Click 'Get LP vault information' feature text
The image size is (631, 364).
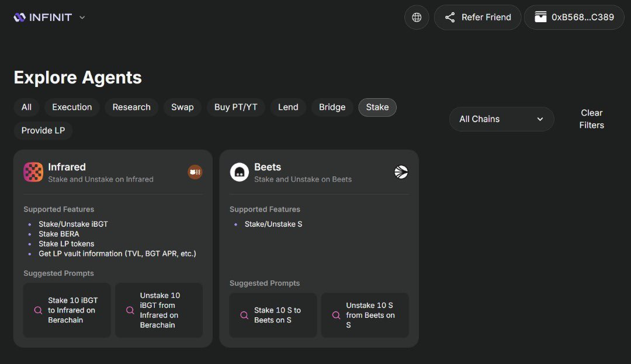(x=117, y=254)
